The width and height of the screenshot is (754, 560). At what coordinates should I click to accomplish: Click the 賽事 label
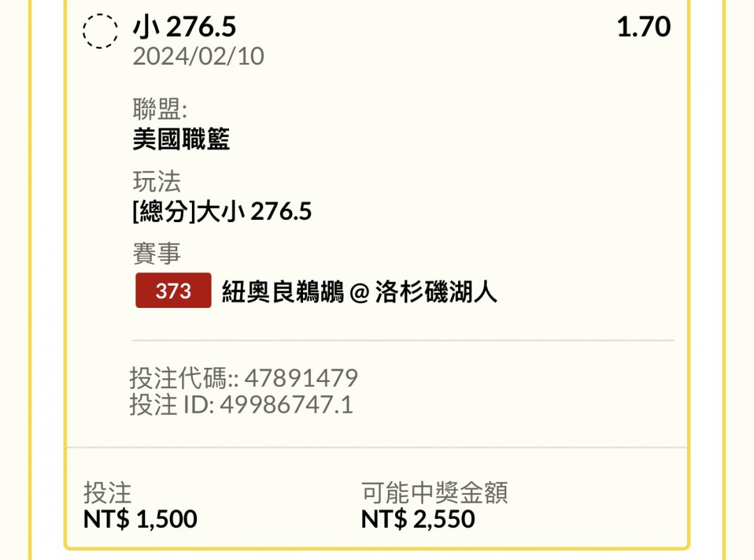[156, 253]
